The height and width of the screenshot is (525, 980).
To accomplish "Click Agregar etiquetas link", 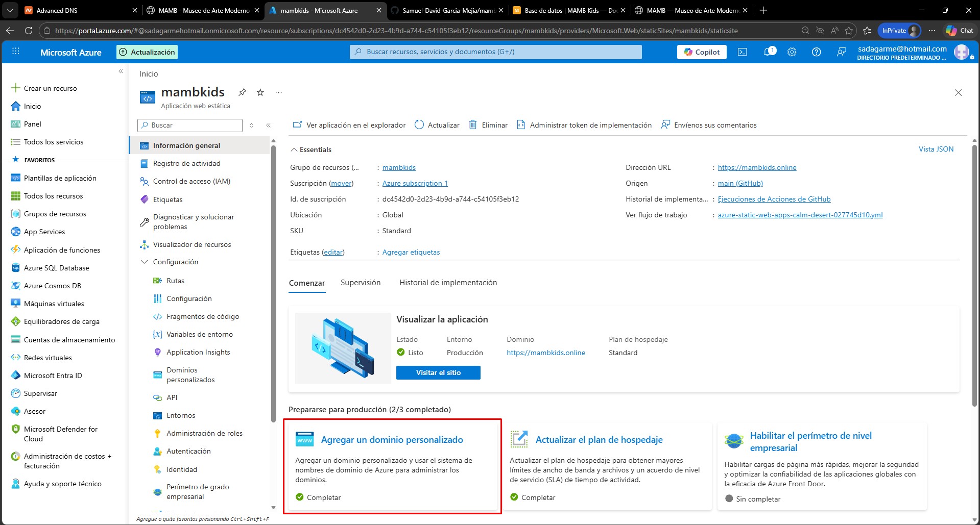I will pyautogui.click(x=411, y=252).
